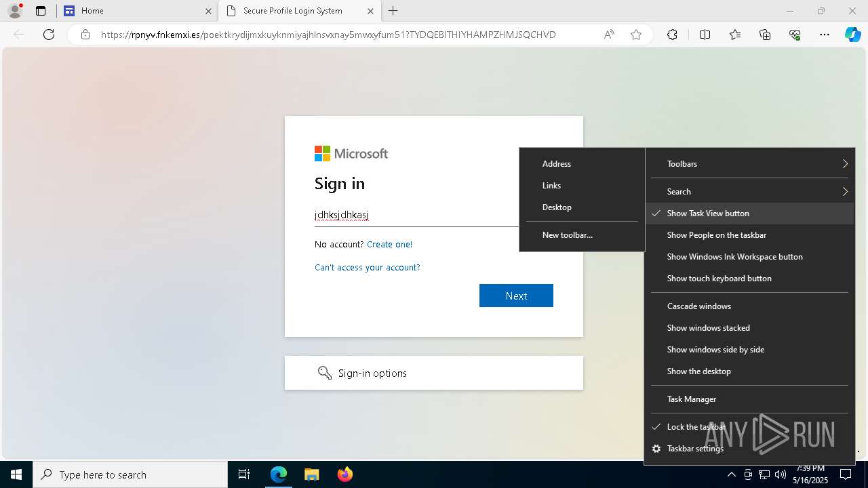Screen dimensions: 868x488
Task: Open the notification center icon
Action: (846, 474)
